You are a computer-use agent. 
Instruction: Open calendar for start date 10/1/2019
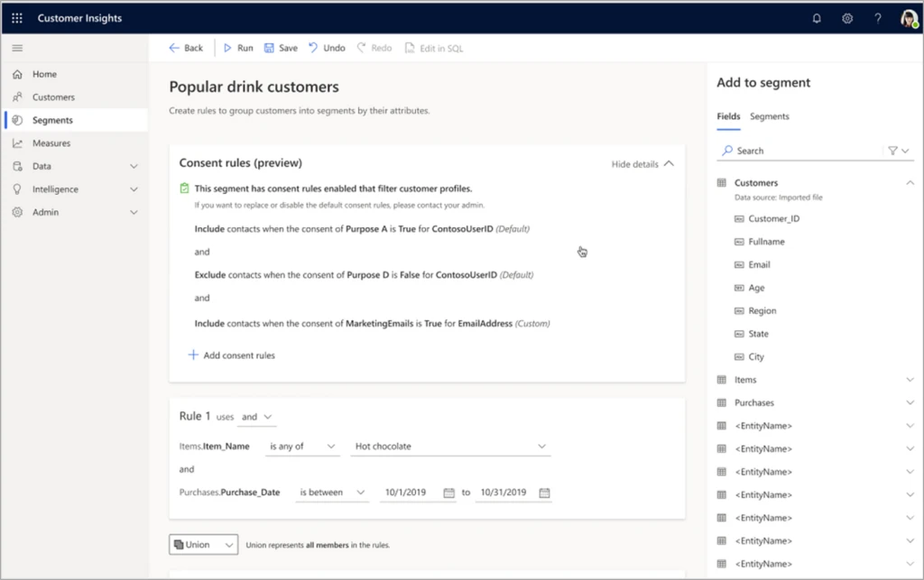coord(449,493)
